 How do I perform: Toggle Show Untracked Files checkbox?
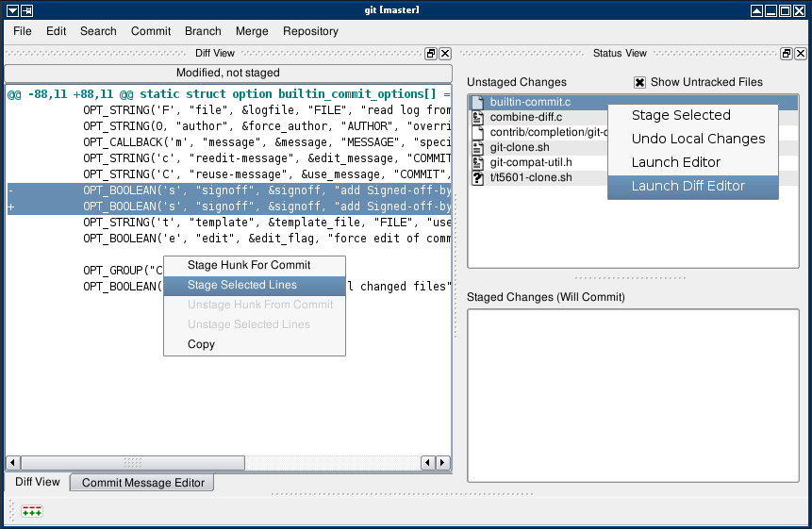639,82
